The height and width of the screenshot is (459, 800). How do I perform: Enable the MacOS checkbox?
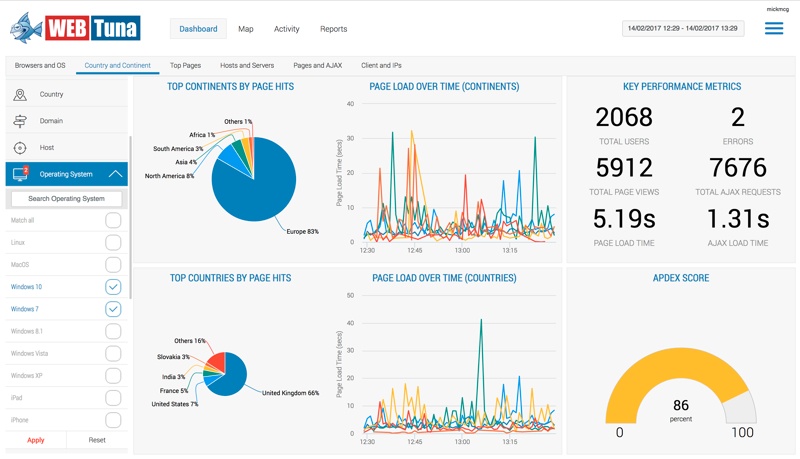point(113,265)
